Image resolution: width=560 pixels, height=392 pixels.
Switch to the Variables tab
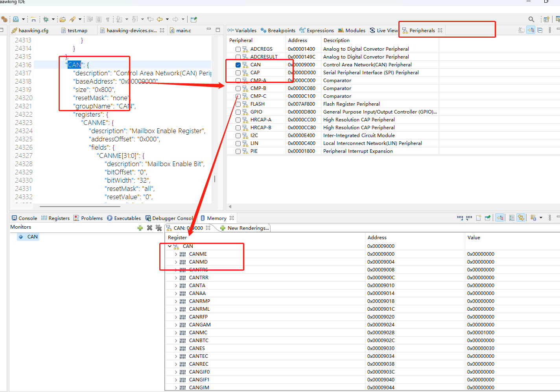(x=242, y=30)
